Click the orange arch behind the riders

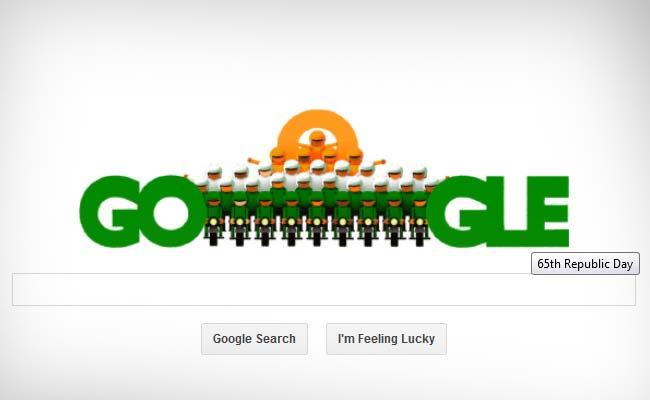pyautogui.click(x=317, y=133)
